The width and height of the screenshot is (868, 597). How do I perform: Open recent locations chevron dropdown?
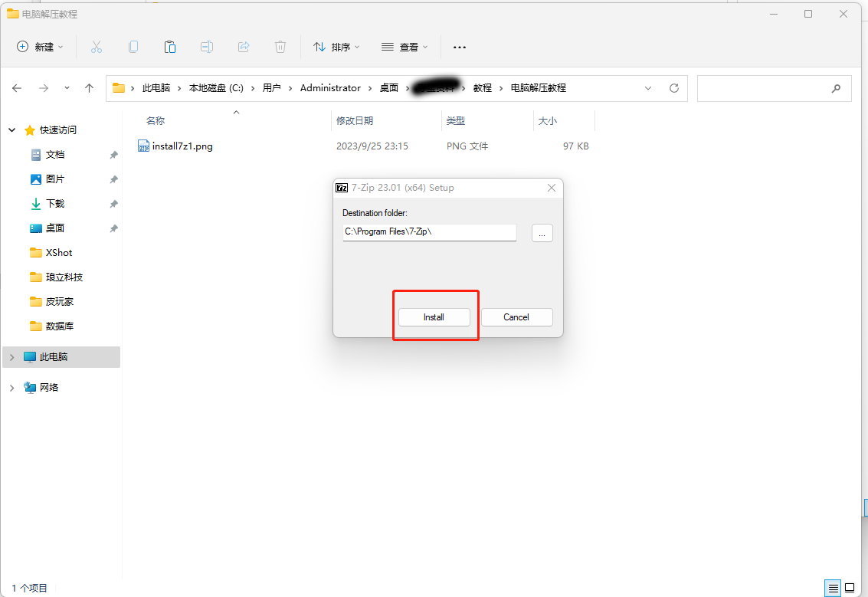click(x=67, y=88)
